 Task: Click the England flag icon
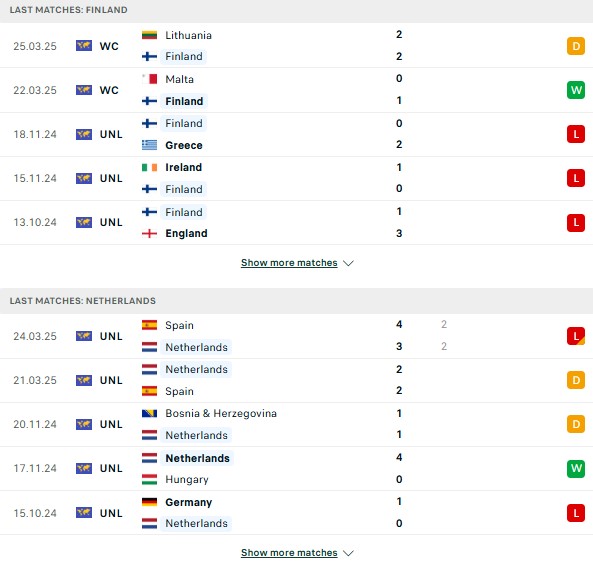[149, 233]
